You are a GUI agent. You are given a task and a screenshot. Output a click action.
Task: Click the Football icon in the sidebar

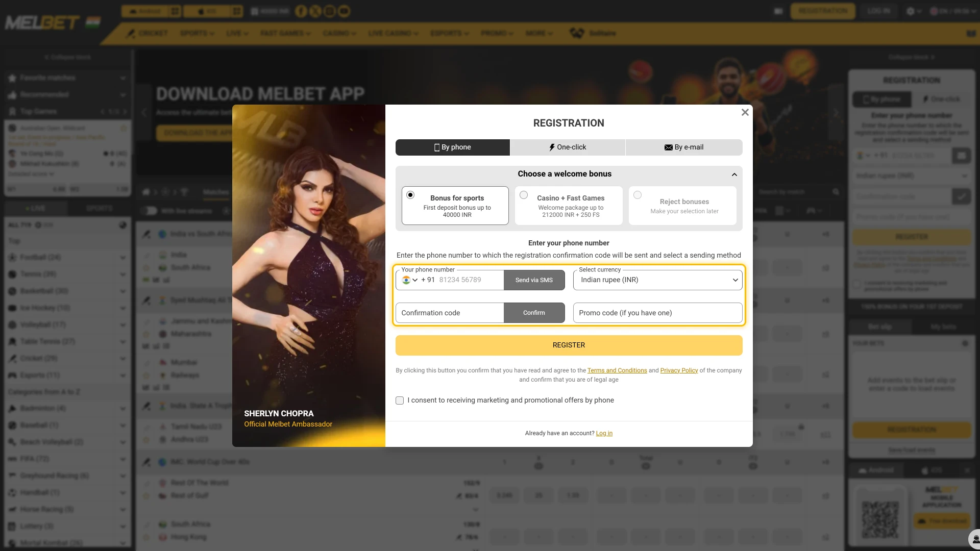pyautogui.click(x=13, y=257)
